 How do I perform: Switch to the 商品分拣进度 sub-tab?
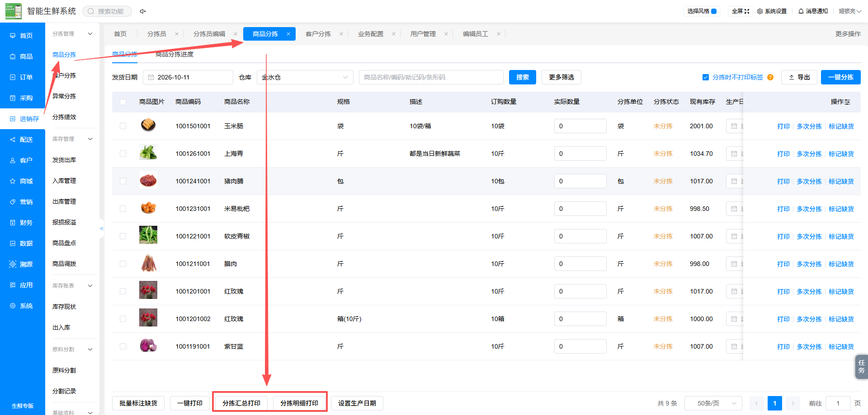[x=175, y=54]
